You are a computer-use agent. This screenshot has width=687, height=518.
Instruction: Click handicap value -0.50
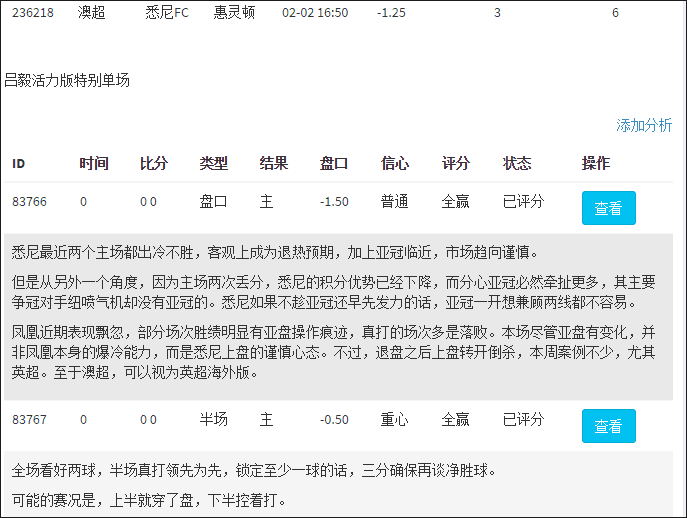tap(334, 419)
